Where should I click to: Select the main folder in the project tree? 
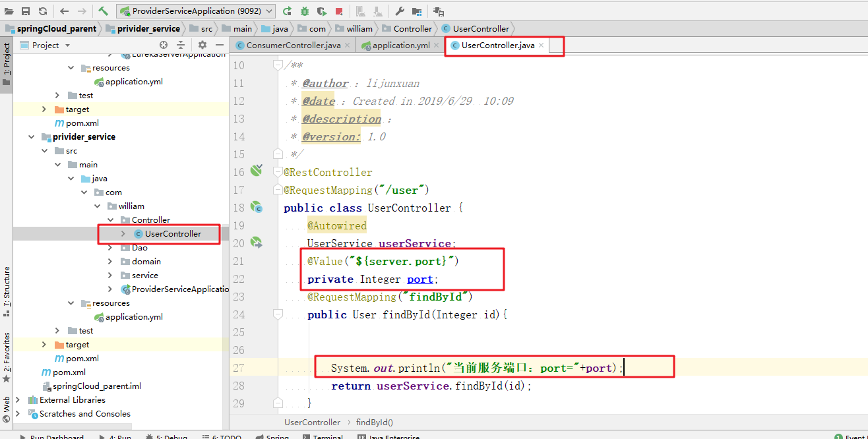pyautogui.click(x=82, y=164)
